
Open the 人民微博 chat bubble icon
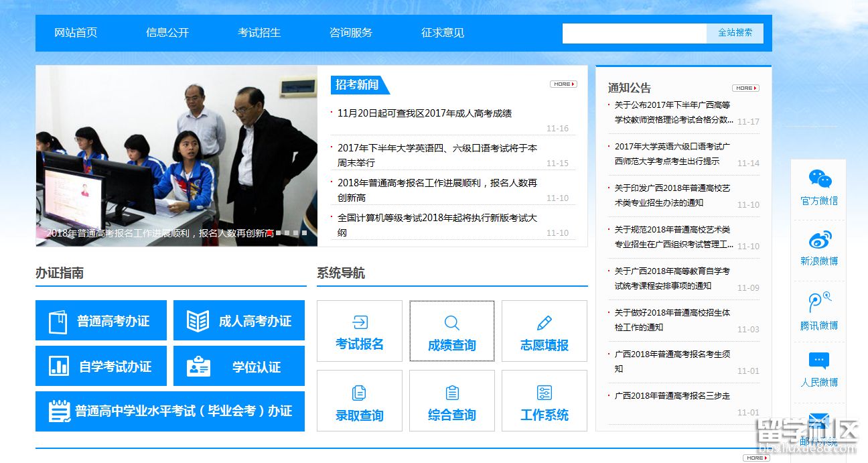(x=819, y=362)
